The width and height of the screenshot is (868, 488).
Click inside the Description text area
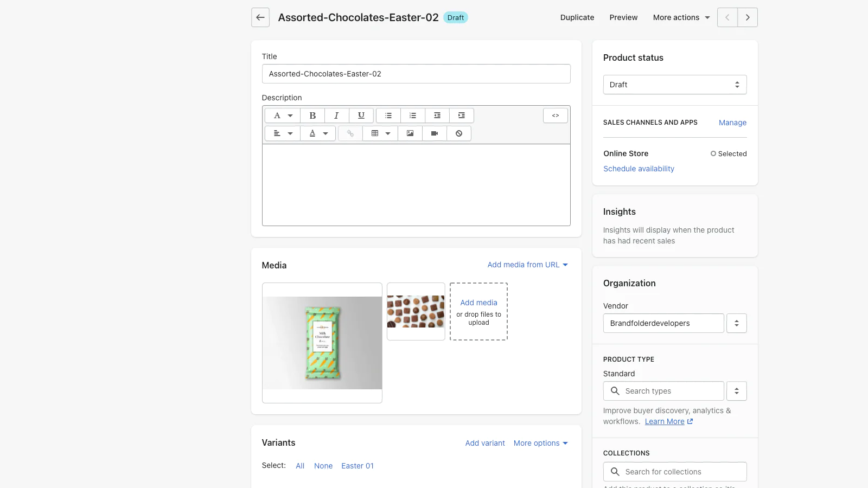click(x=416, y=184)
